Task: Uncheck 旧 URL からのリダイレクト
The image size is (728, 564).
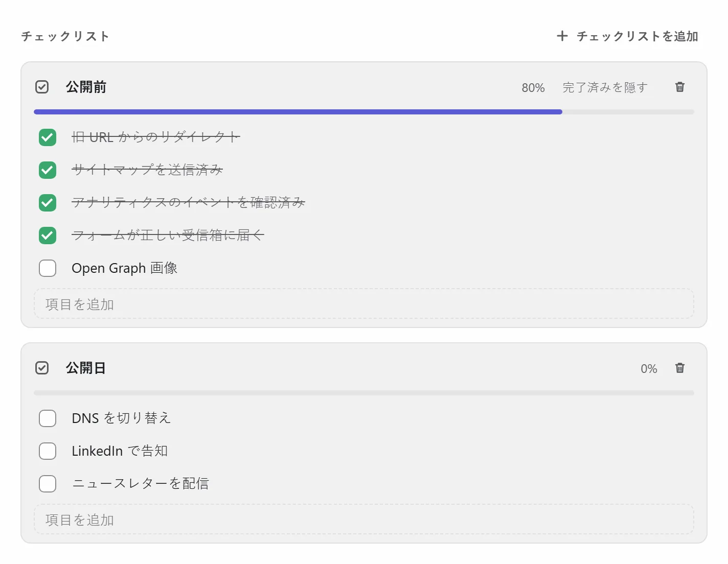Action: pos(48,137)
